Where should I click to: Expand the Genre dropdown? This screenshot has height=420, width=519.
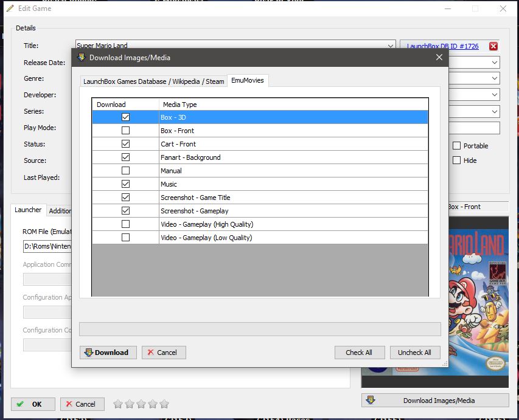click(x=495, y=78)
